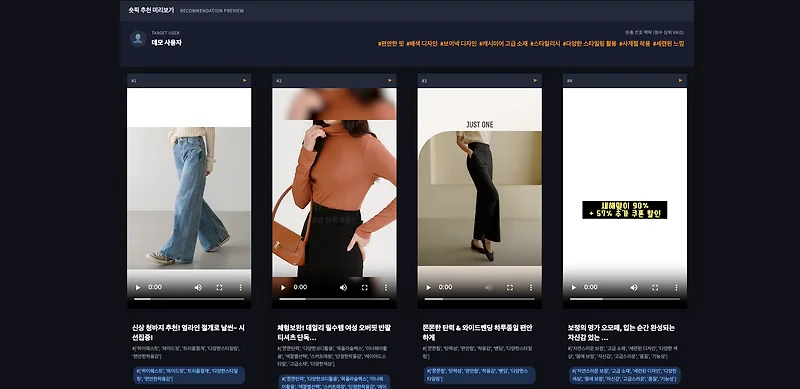800x389 pixels.
Task: Click the blue keyword tag box under card #2
Action: click(335, 382)
